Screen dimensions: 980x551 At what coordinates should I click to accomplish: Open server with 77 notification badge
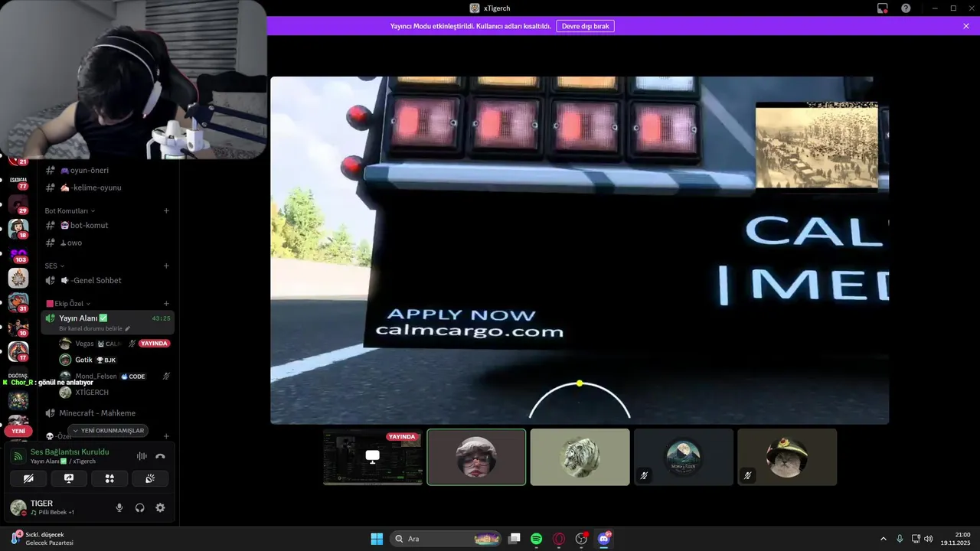(x=18, y=181)
